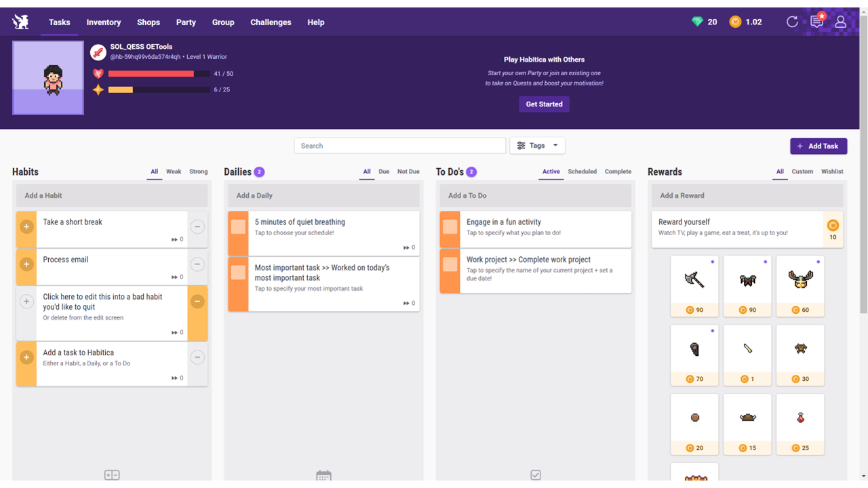This screenshot has width=868, height=488.
Task: Open the user profile icon
Action: pyautogui.click(x=840, y=22)
